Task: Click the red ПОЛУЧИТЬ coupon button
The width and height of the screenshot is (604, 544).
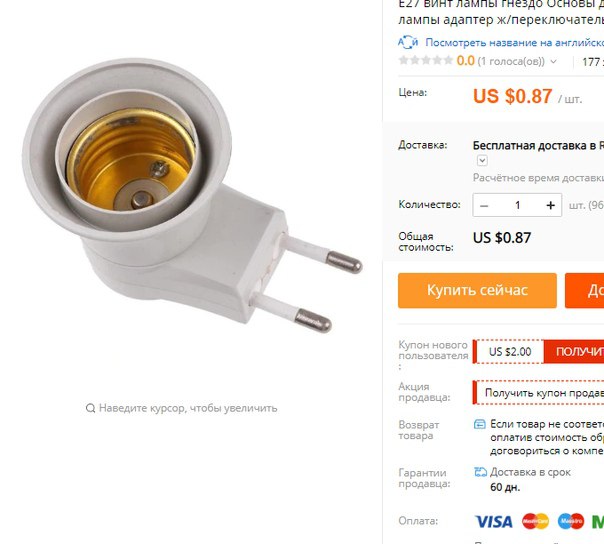Action: (574, 351)
